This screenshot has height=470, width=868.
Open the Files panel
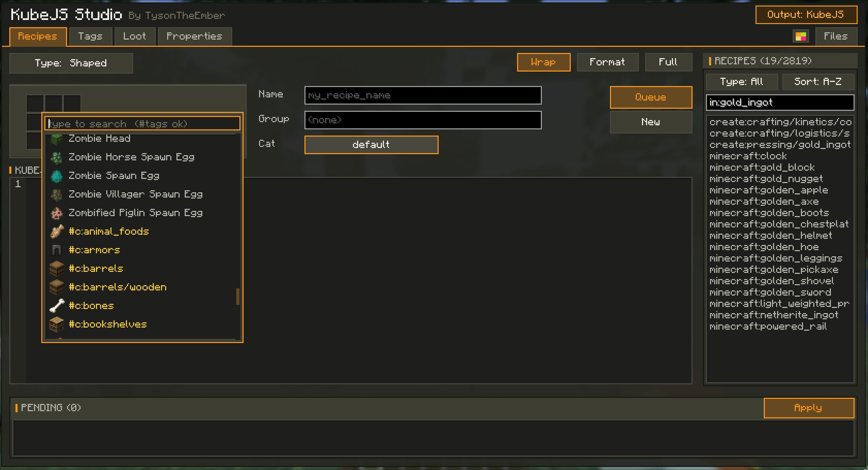(836, 36)
